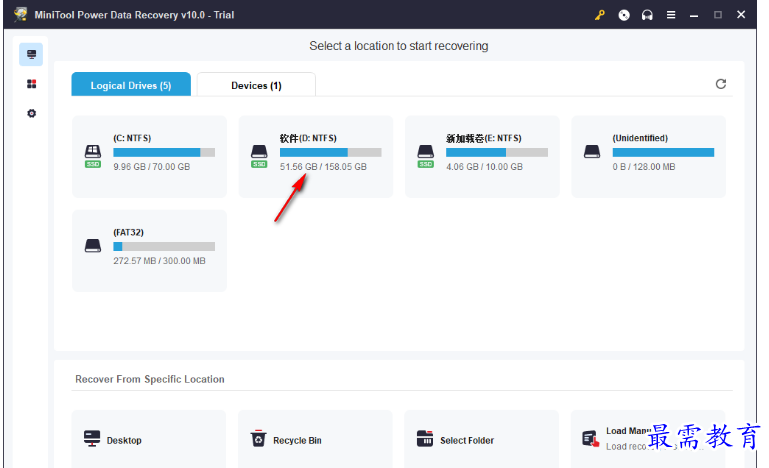
Task: Click the "4.06 GB / 10.00 GB" text
Action: click(x=485, y=167)
